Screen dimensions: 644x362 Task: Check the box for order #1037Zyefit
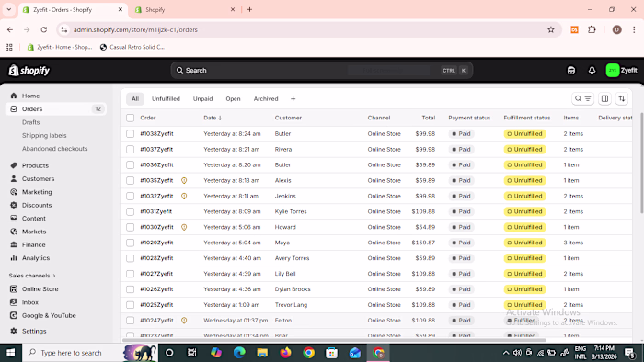pos(131,149)
